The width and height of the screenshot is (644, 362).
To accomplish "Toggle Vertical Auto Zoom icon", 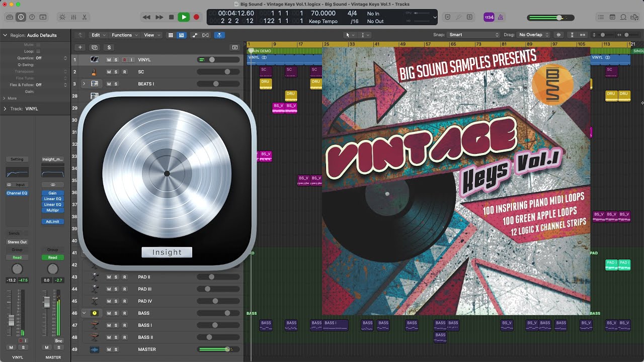I will click(x=572, y=35).
